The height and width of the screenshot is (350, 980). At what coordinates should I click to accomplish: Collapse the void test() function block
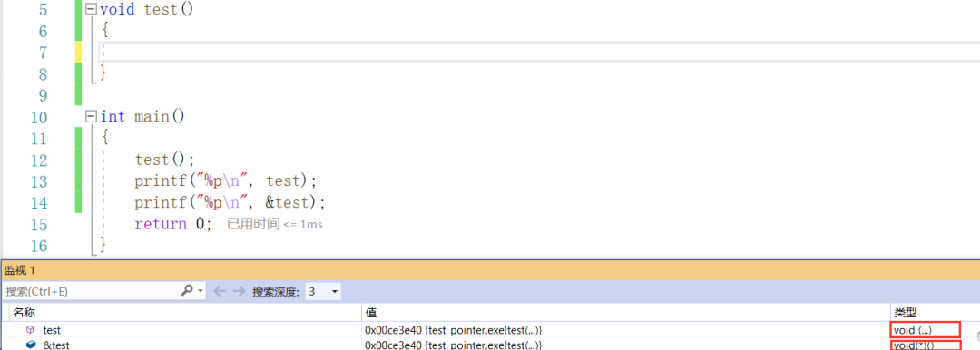(x=92, y=10)
